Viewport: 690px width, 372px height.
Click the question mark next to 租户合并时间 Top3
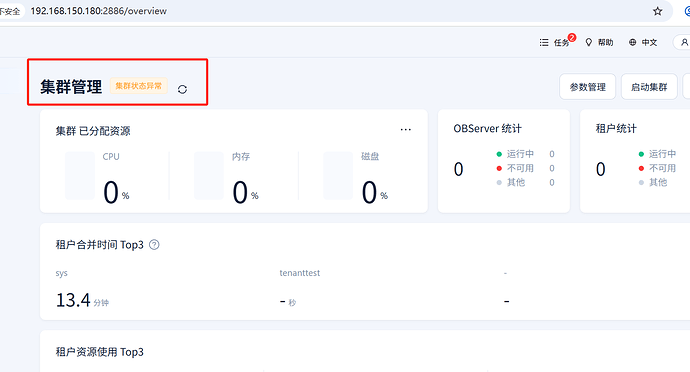click(x=154, y=245)
